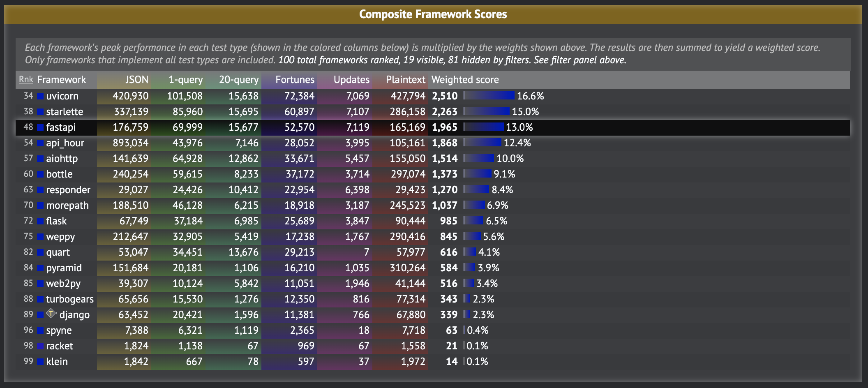Click the Plaintext column header
This screenshot has width=868, height=388.
pyautogui.click(x=406, y=80)
